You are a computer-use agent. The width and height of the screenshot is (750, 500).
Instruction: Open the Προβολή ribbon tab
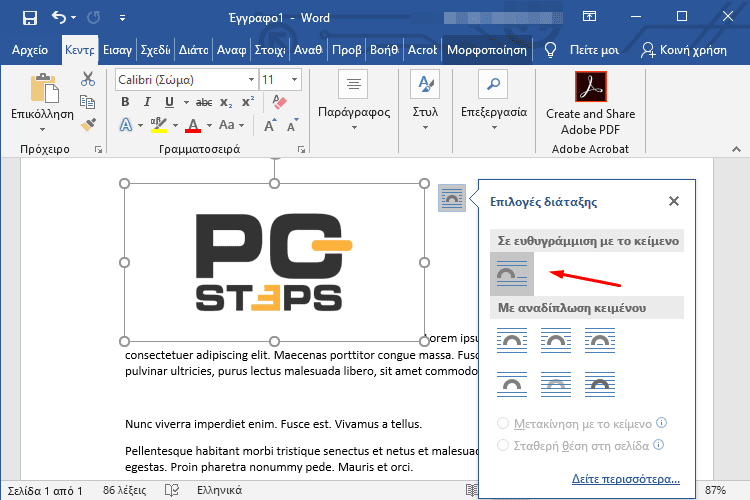point(346,50)
